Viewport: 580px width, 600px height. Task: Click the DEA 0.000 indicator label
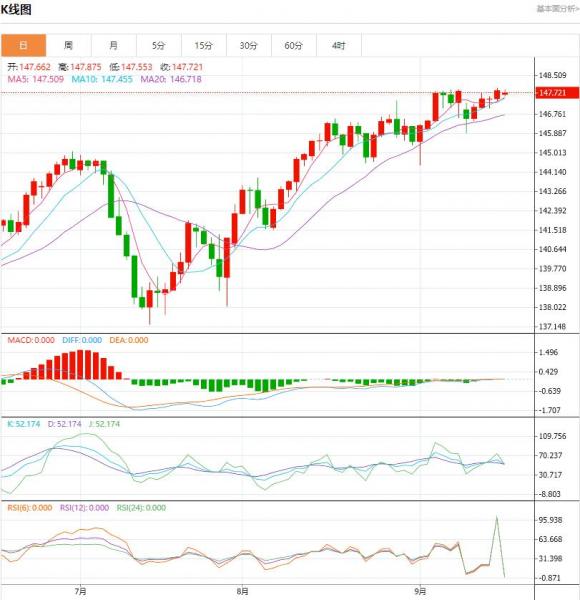(x=129, y=340)
